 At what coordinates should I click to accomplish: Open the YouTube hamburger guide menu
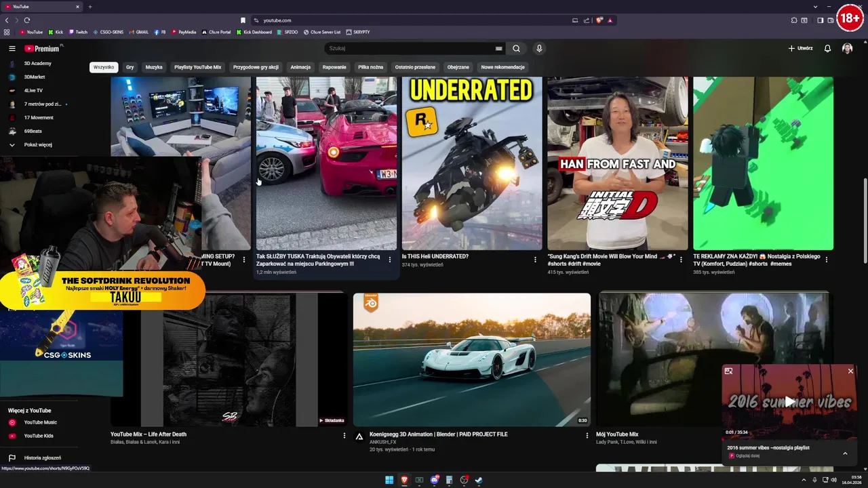[x=12, y=49]
